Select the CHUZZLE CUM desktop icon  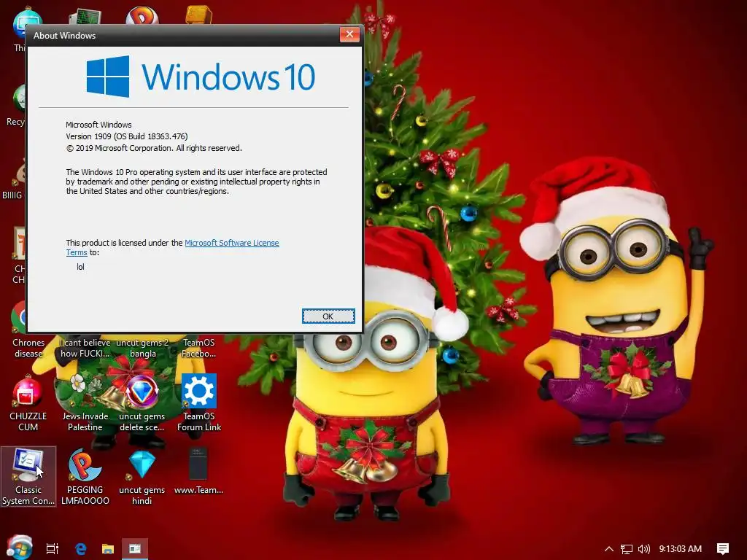28,403
